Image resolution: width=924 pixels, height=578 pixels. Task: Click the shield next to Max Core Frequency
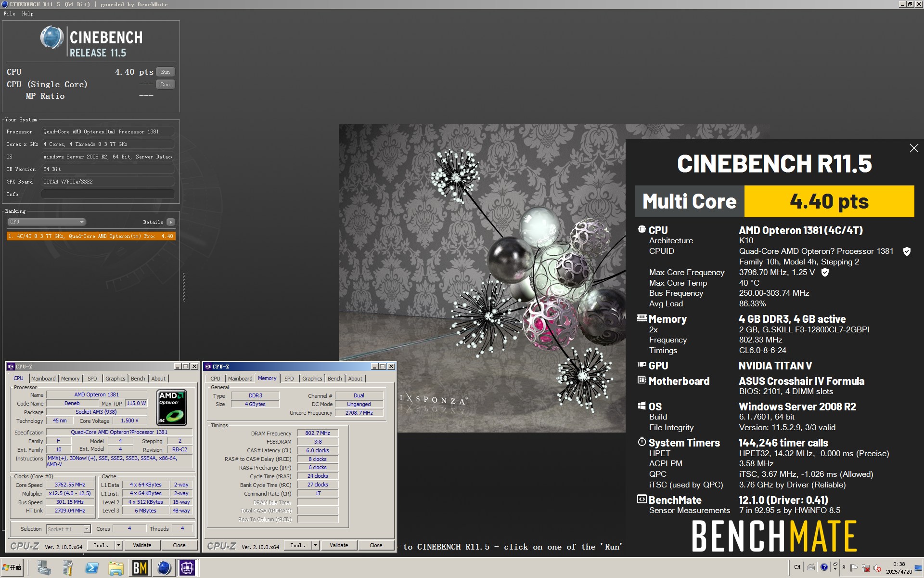click(825, 273)
